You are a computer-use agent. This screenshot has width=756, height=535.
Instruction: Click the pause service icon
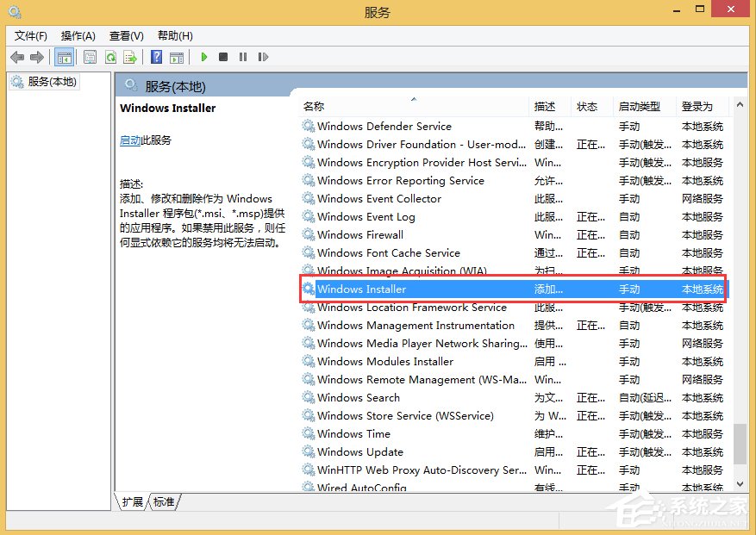tap(242, 57)
